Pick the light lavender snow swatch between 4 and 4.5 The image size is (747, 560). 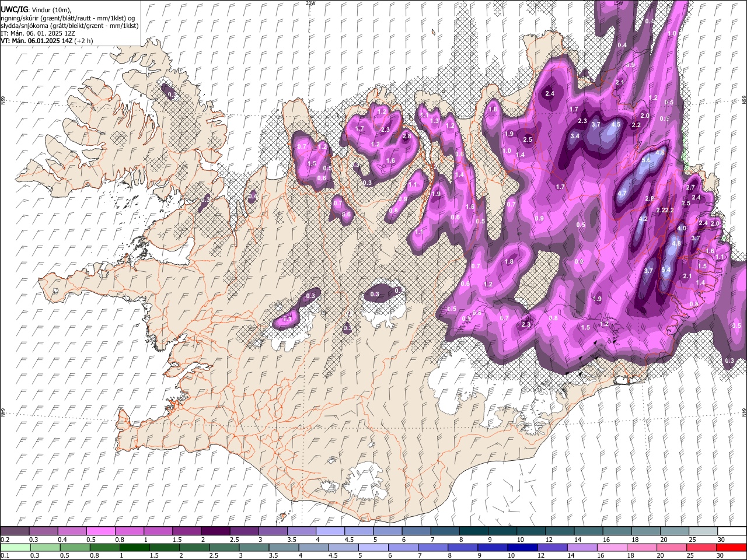click(330, 531)
